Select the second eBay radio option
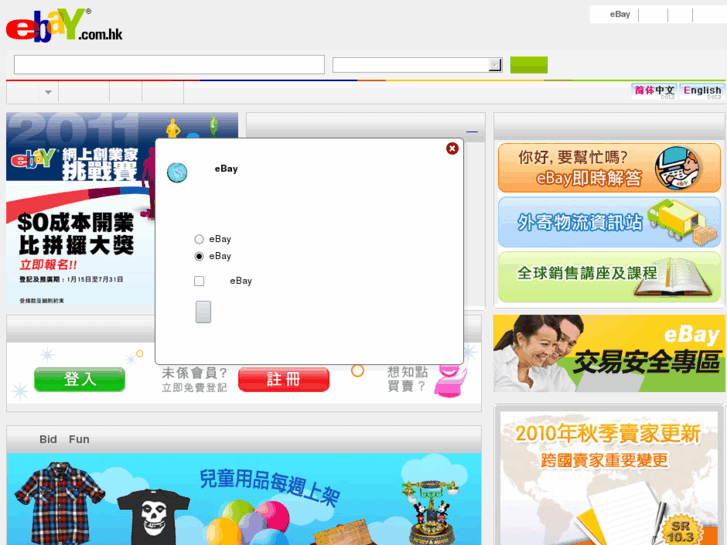Screen dimensions: 727x545 pos(199,256)
